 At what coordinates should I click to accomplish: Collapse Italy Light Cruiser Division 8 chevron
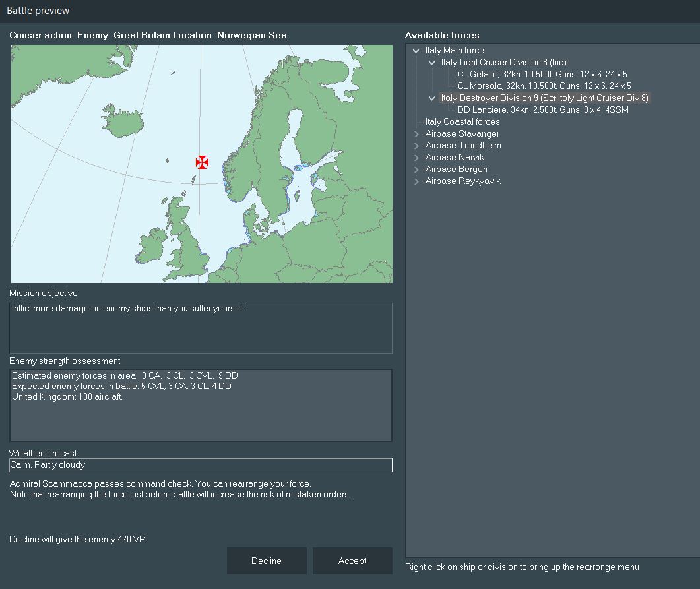tap(431, 63)
